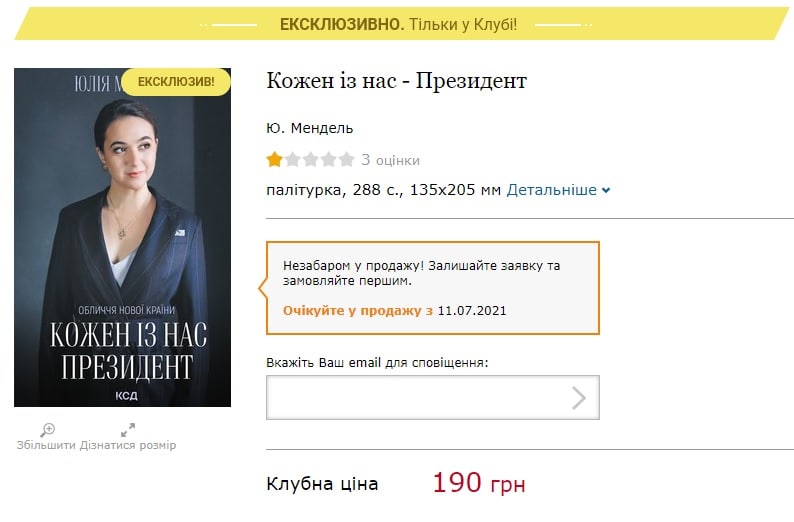This screenshot has height=522, width=794.
Task: Focus the email notification input field
Action: click(433, 397)
